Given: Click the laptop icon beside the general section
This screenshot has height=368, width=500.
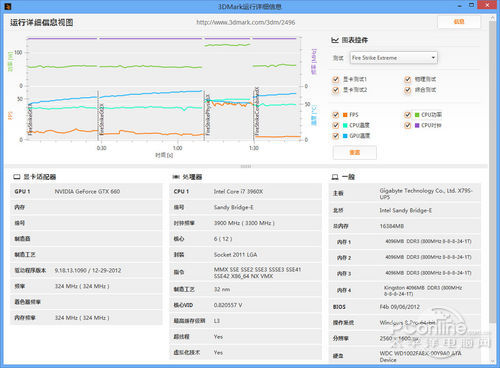Looking at the screenshot, I should click(x=335, y=177).
